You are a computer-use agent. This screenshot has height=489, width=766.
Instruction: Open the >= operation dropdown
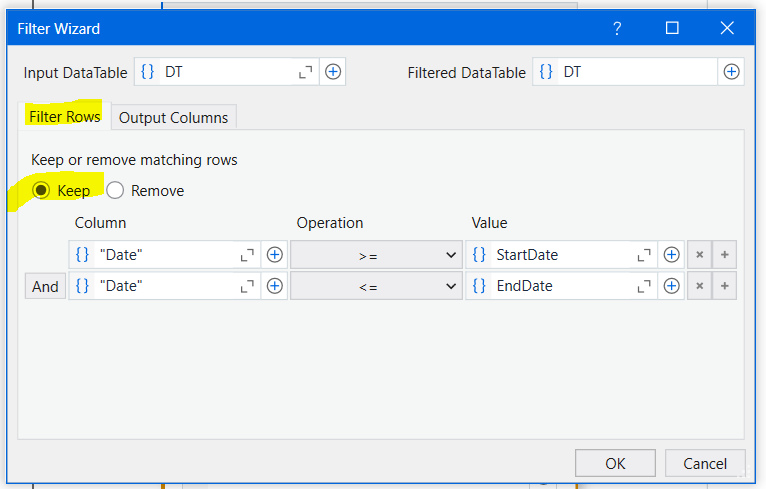pos(375,255)
